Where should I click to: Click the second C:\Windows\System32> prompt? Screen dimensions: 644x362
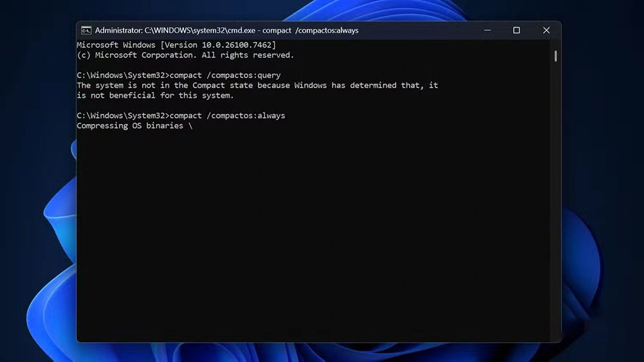(122, 116)
